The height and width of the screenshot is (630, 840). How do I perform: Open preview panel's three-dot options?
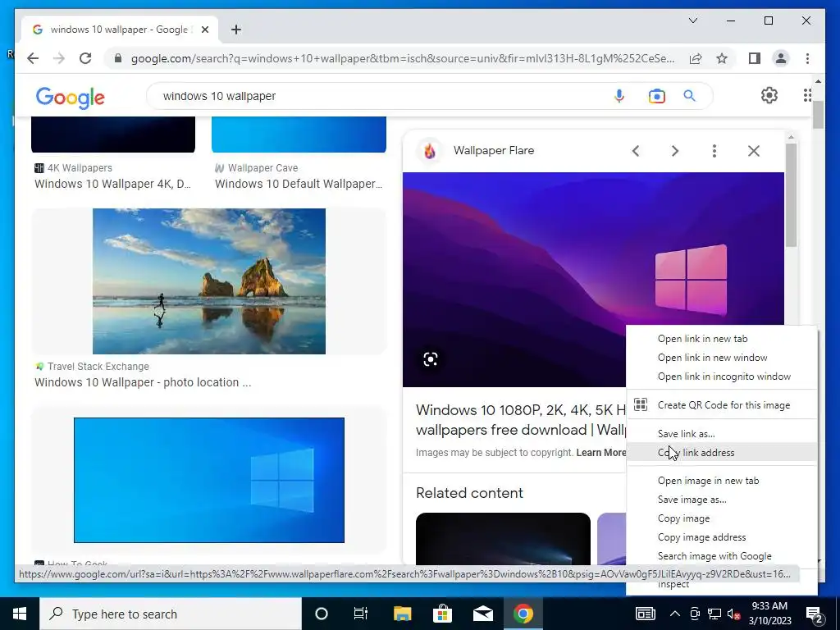(x=714, y=151)
